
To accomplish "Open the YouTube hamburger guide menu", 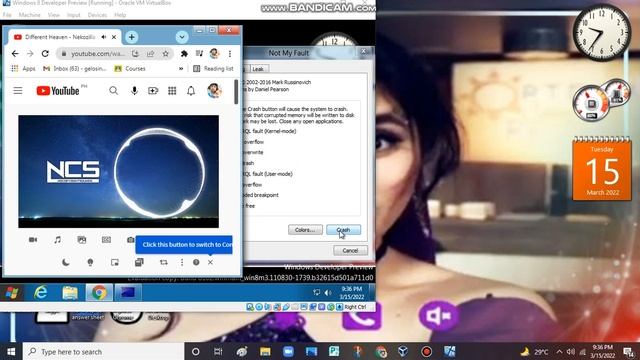I will 18,91.
